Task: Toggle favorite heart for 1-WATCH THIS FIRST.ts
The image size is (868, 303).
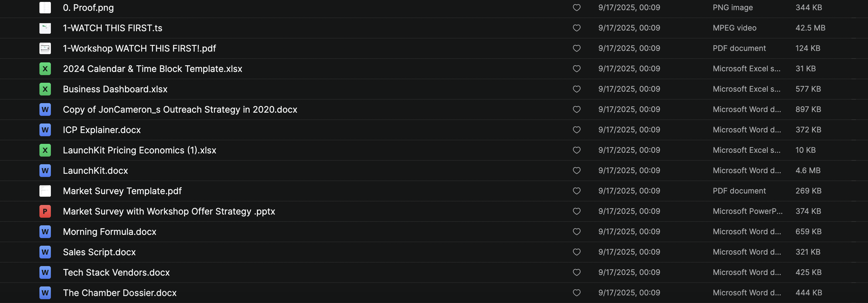Action: click(576, 28)
